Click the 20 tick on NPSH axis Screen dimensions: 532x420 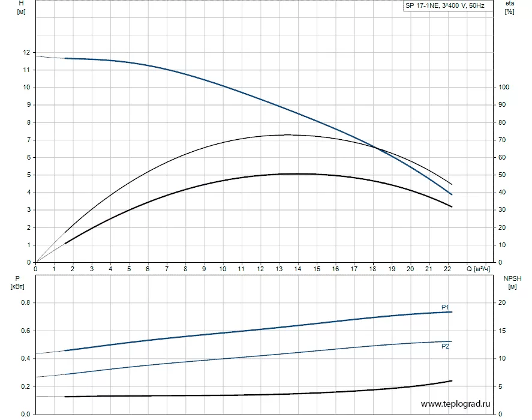point(502,302)
